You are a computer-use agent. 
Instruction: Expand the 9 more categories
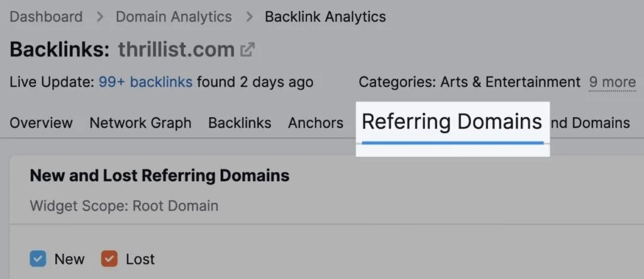[x=613, y=83]
